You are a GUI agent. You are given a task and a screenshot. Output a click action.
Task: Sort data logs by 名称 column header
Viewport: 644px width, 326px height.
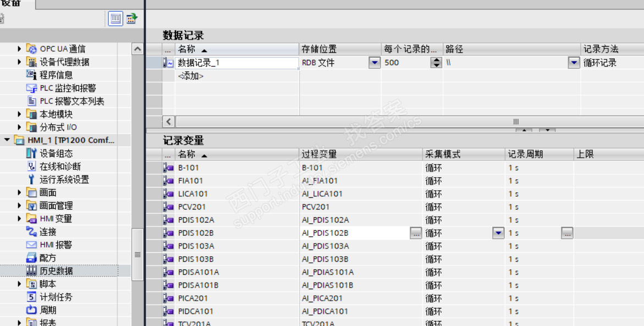238,49
